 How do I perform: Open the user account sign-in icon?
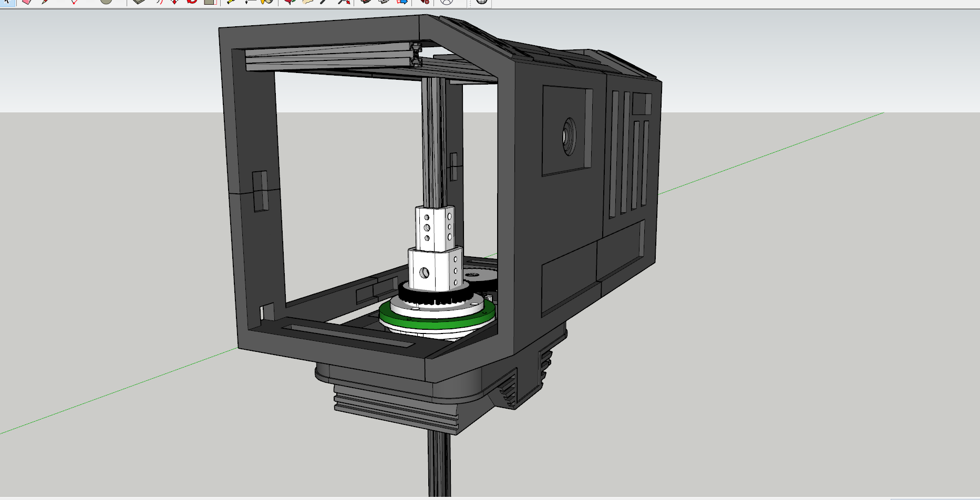tap(447, 2)
